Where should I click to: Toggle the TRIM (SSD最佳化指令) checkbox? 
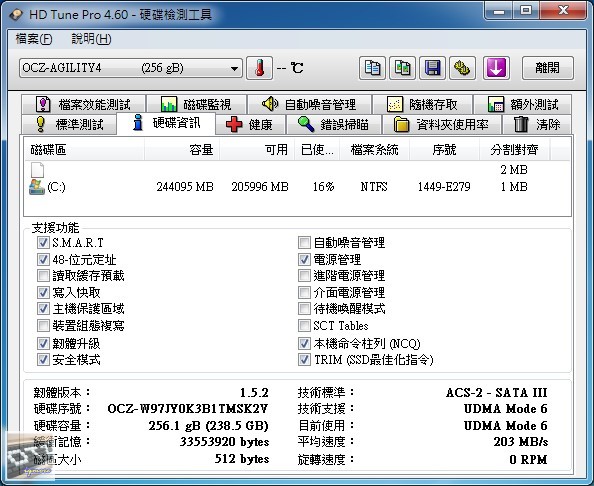304,359
